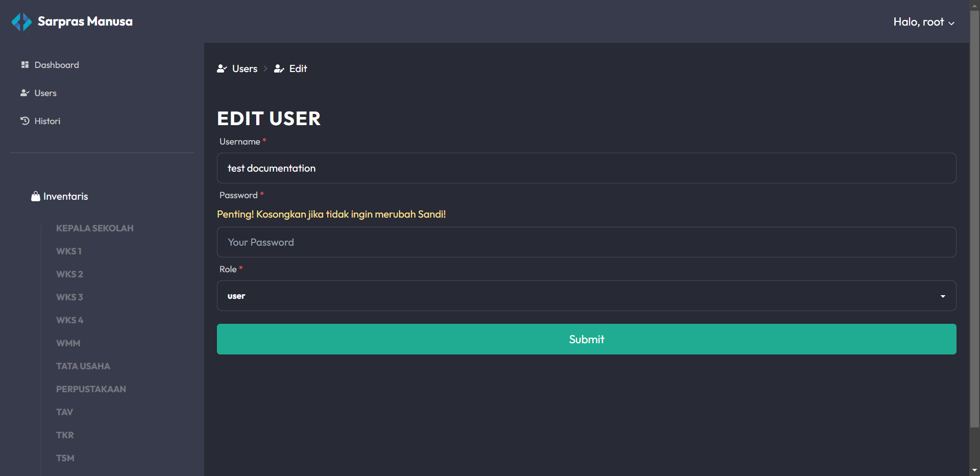Expand the Role select box
980x476 pixels.
pyautogui.click(x=586, y=296)
